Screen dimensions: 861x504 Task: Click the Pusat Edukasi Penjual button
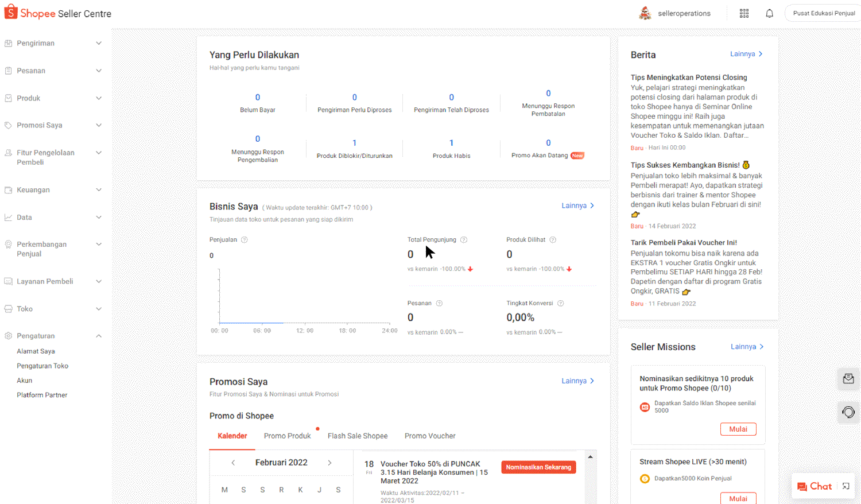824,13
